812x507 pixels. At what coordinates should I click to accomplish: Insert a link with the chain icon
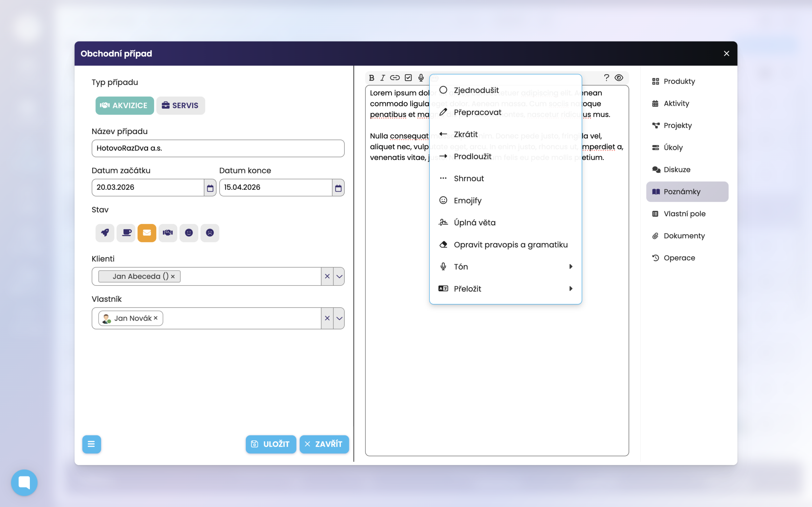tap(395, 78)
